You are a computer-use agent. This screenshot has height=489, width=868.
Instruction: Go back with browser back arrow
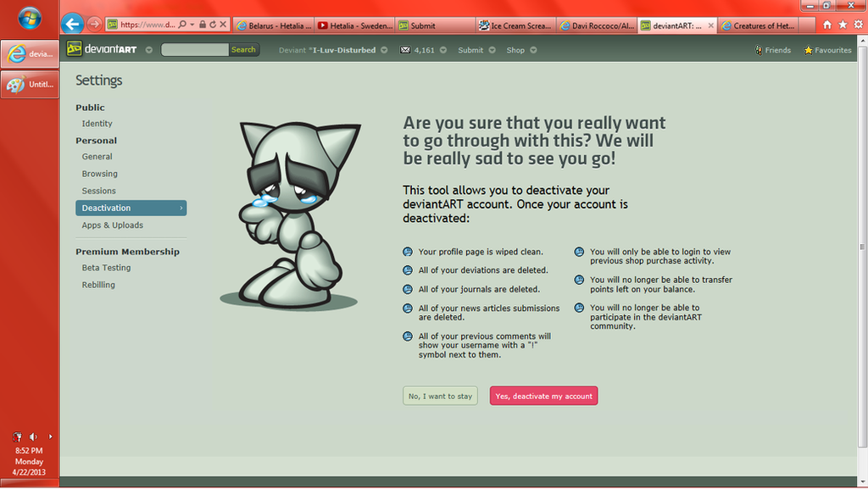coord(73,24)
